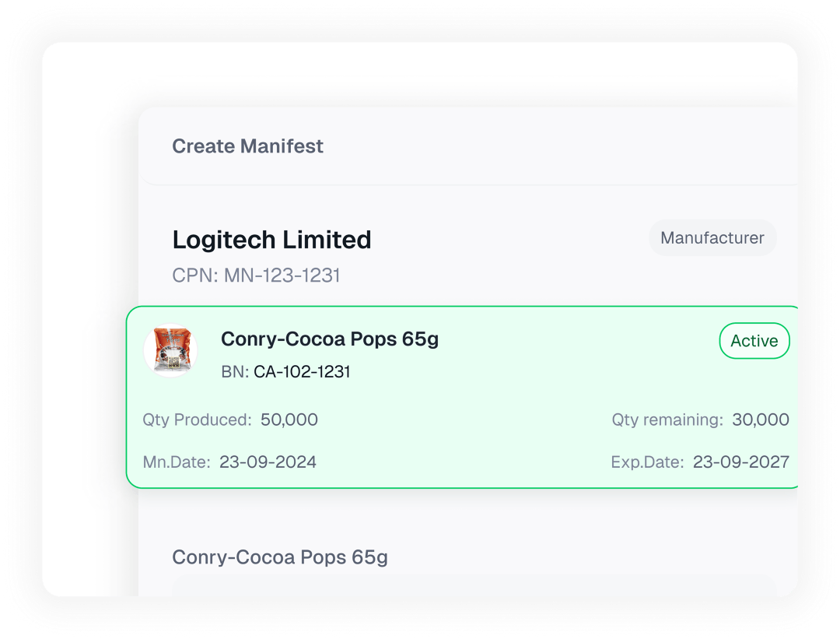Click the Manufacturer tag badge
Viewport: 840px width, 639px height.
click(712, 238)
